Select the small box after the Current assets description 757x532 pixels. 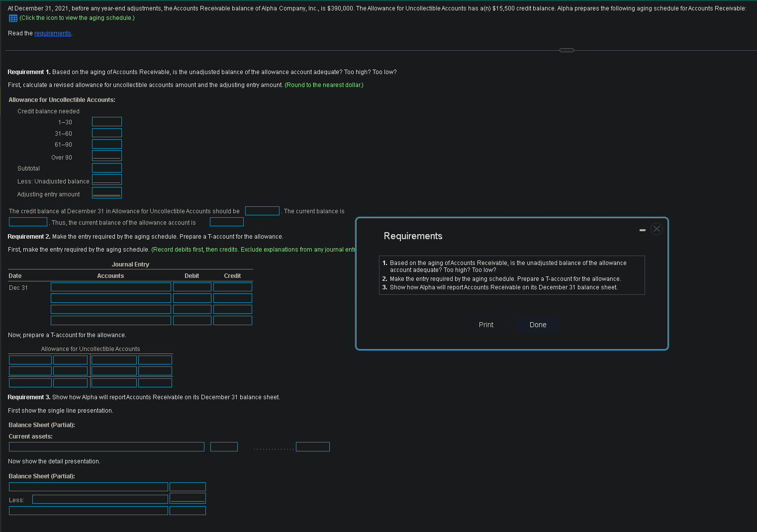click(224, 446)
